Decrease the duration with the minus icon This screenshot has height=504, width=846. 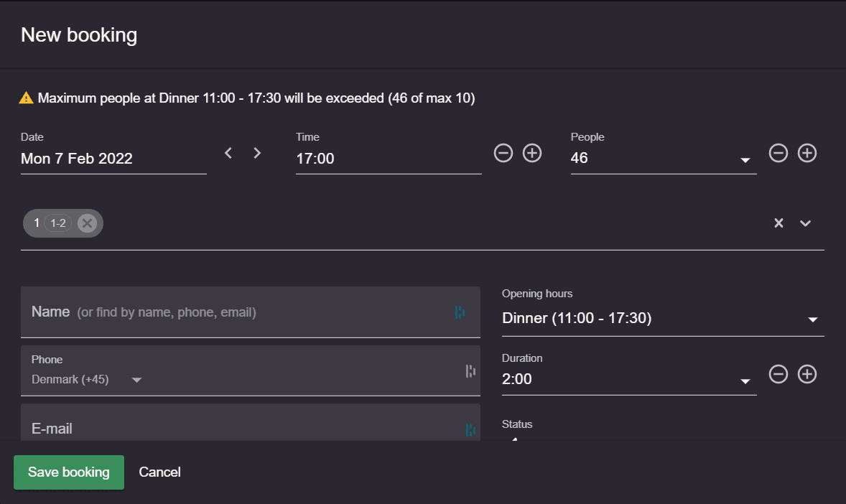tap(778, 374)
